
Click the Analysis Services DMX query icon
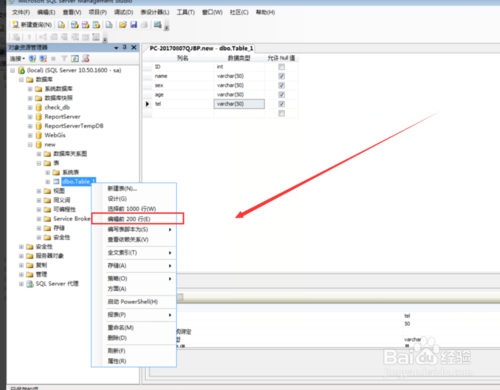(x=86, y=25)
